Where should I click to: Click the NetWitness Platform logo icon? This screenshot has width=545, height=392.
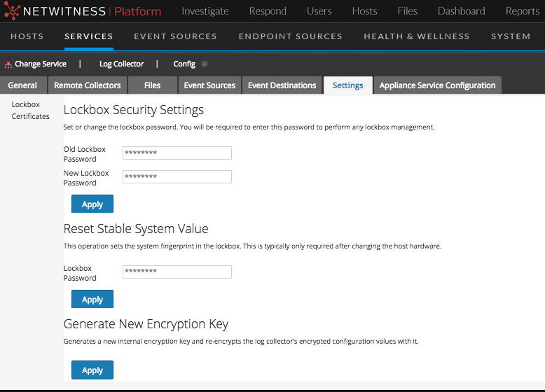click(11, 11)
